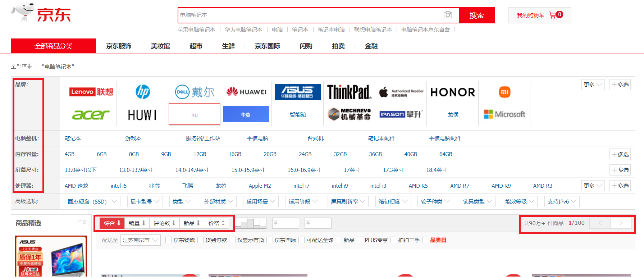Open 固态硬盘 (SSD) dropdown
This screenshot has width=644, height=278.
click(92, 202)
